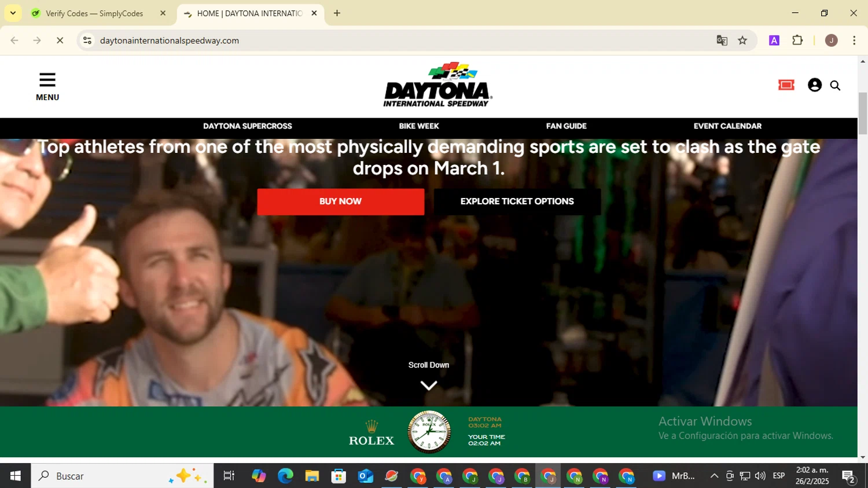Open the purple A extension icon
868x488 pixels.
tap(774, 41)
